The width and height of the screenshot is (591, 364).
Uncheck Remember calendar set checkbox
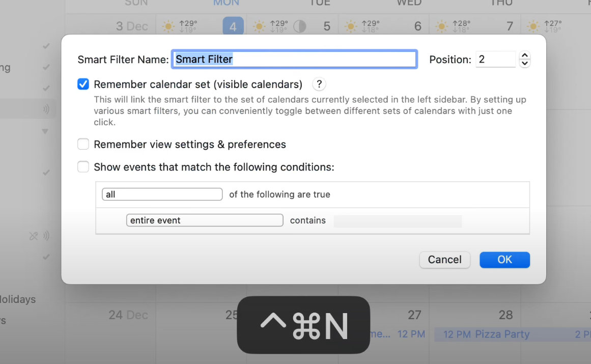[83, 85]
